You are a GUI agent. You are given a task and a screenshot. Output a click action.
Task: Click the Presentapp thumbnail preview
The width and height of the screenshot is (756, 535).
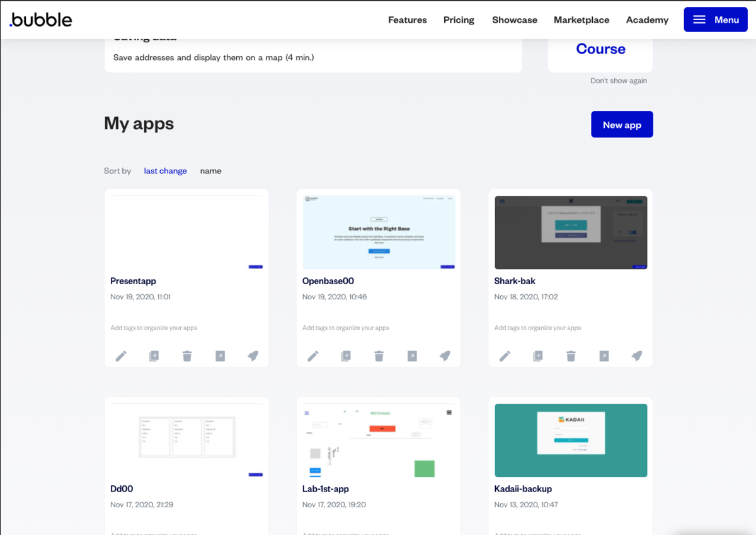[186, 233]
